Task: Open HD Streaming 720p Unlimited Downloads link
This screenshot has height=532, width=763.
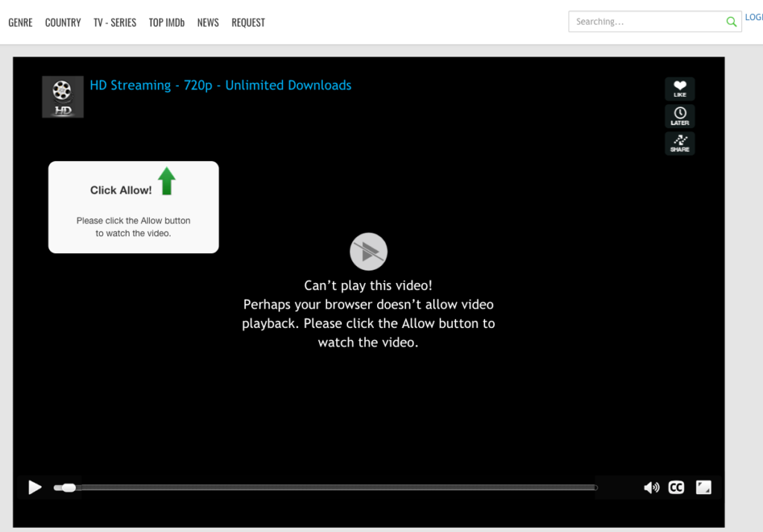Action: [x=221, y=86]
